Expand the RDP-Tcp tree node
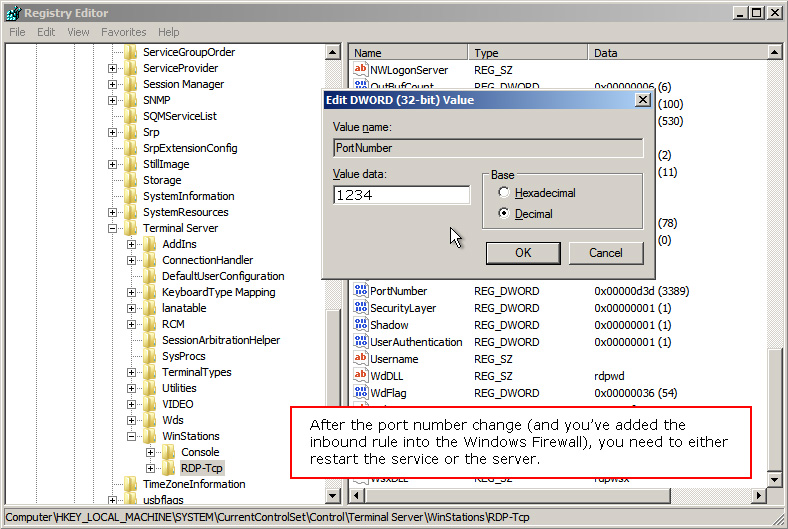Screen dimensions: 788x529 pos(150,468)
